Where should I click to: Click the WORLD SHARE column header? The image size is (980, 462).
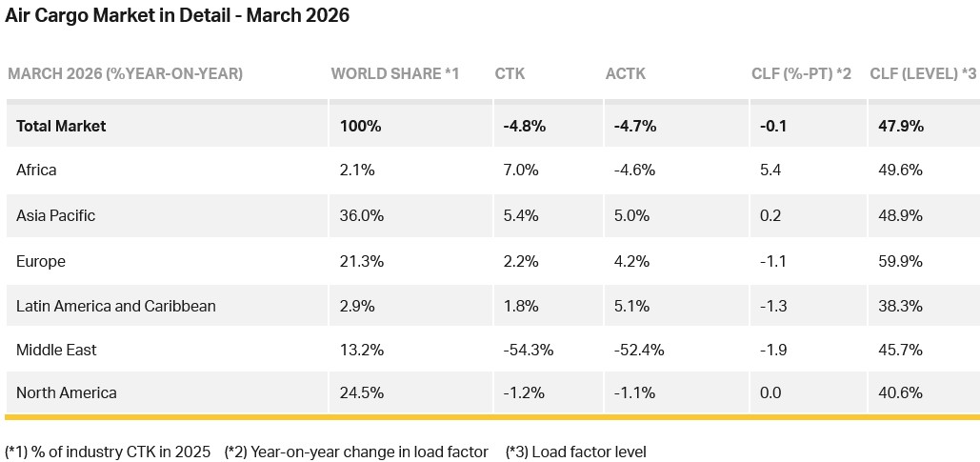click(x=395, y=73)
